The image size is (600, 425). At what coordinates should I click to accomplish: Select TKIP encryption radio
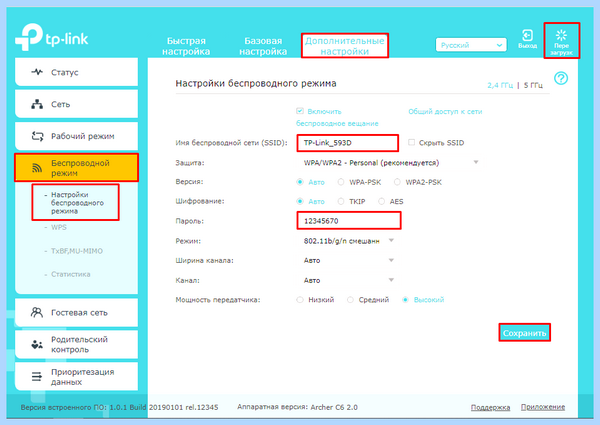coord(341,201)
